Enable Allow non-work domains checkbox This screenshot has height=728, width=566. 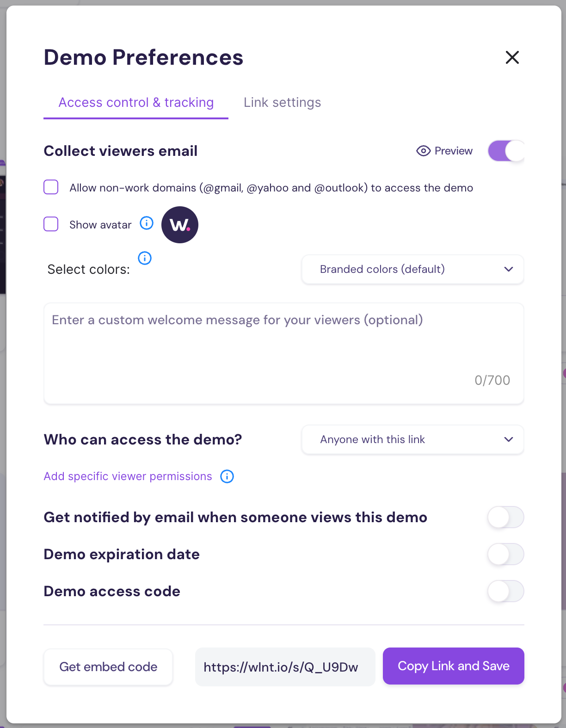[x=51, y=187]
